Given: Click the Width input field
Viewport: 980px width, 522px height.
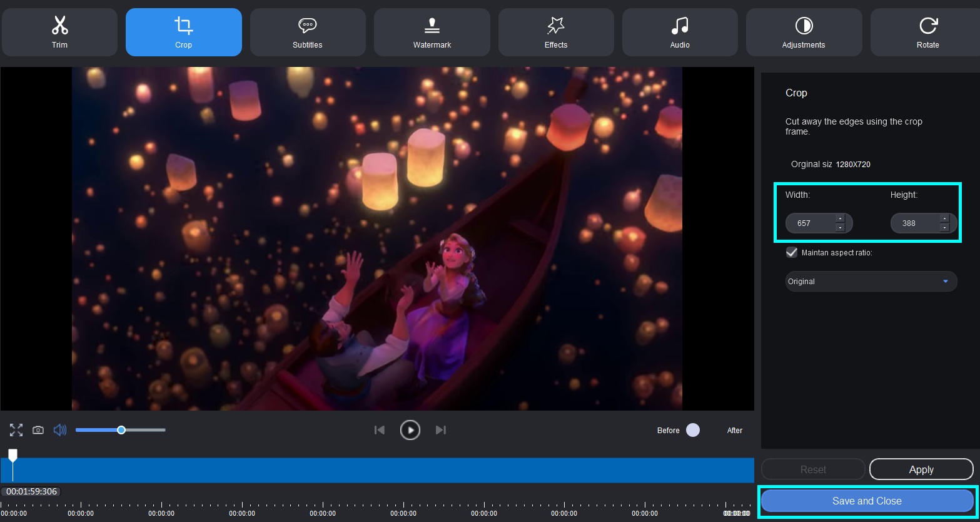Looking at the screenshot, I should point(819,223).
